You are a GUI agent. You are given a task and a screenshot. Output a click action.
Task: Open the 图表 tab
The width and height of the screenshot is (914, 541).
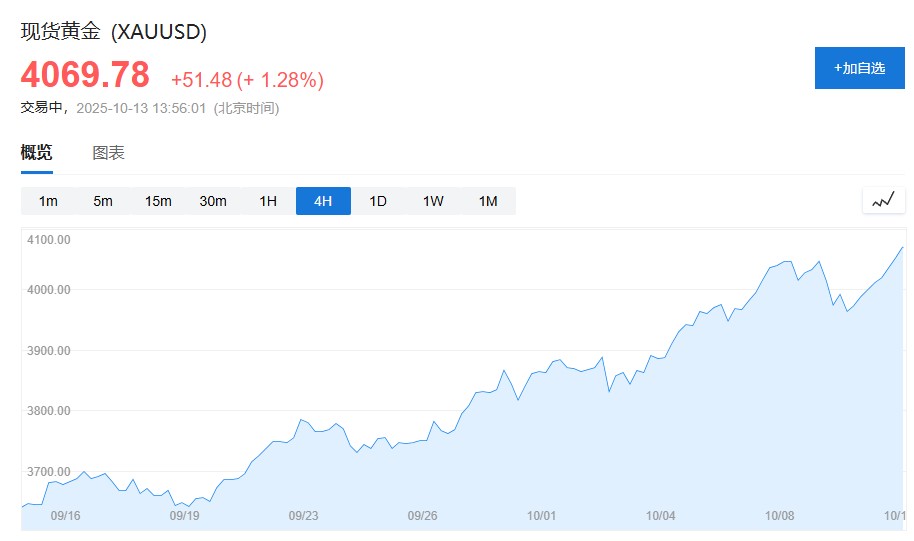108,153
